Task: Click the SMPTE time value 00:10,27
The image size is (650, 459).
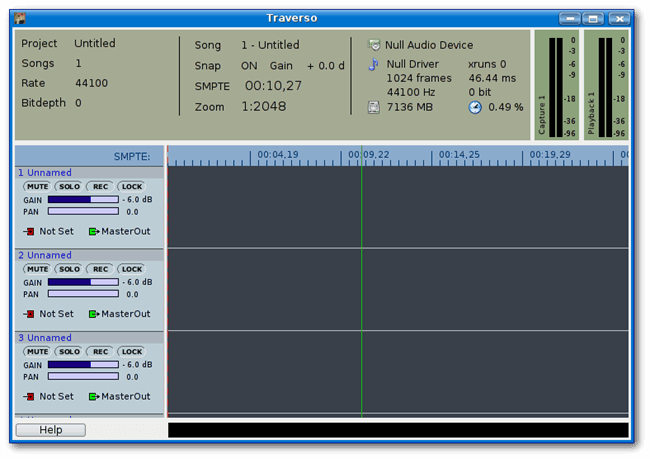Action: [273, 86]
